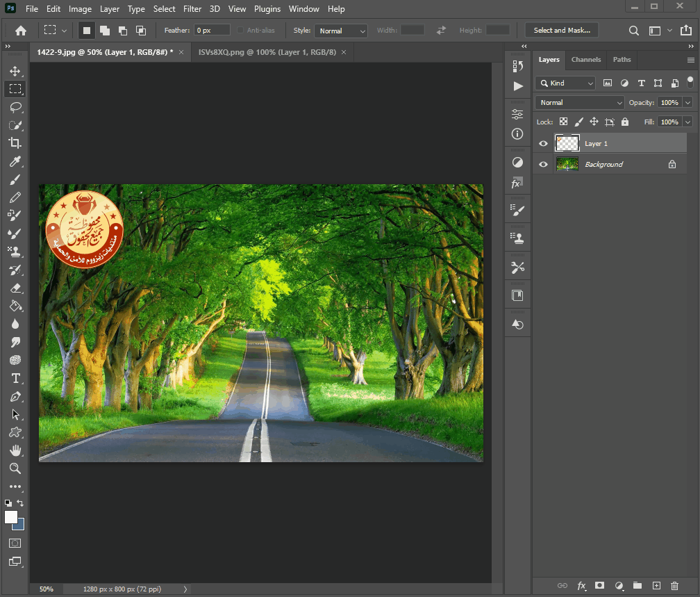
Task: Open the Search icon in options bar
Action: click(x=633, y=31)
